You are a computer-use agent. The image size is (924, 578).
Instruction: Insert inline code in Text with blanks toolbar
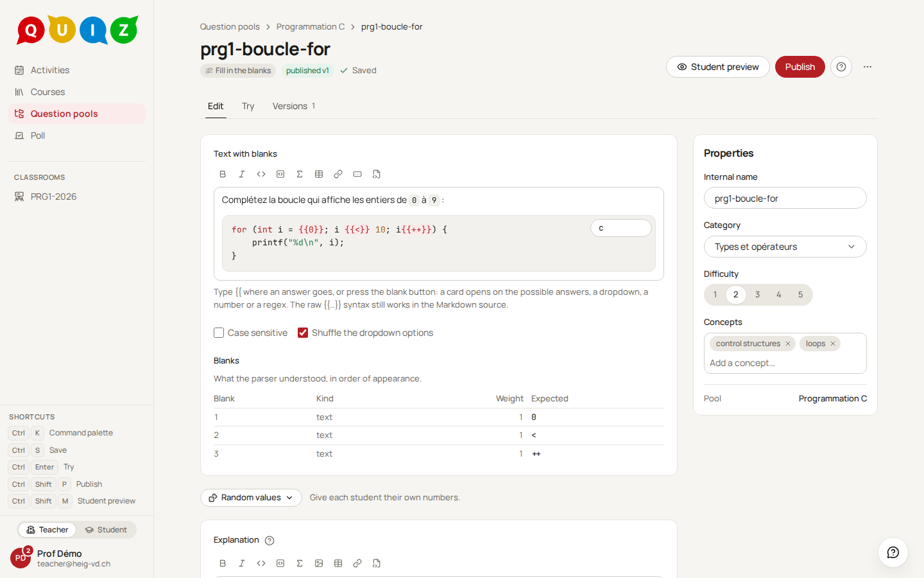(x=261, y=174)
